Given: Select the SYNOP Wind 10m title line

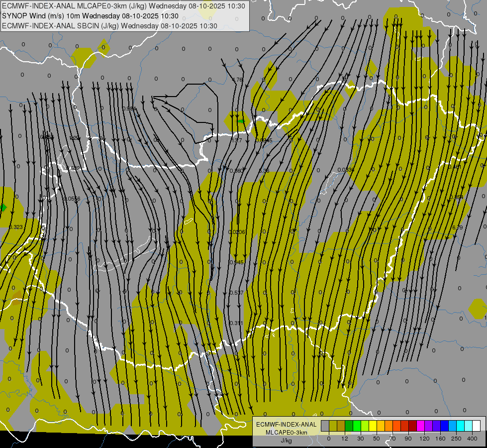Looking at the screenshot, I should (90, 16).
